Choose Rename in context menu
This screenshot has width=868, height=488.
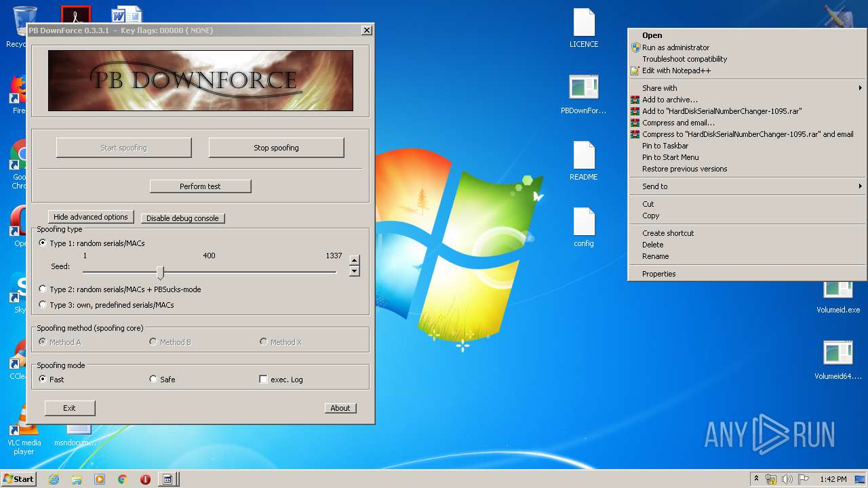tap(747, 256)
